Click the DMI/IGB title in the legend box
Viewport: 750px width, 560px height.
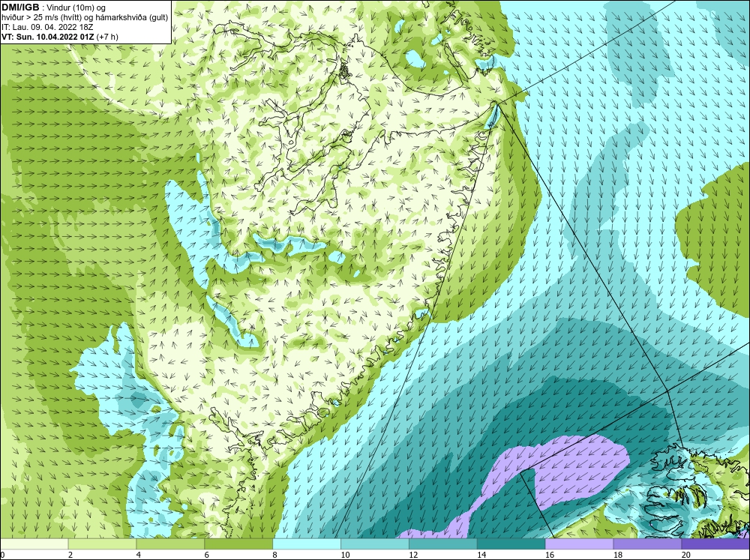pyautogui.click(x=20, y=7)
